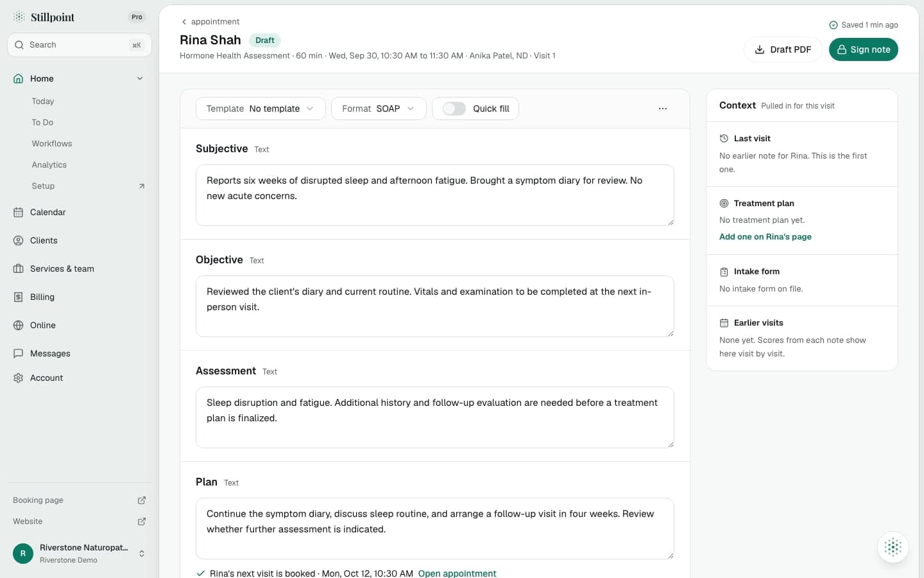Click into the Objective text box

pos(435,306)
